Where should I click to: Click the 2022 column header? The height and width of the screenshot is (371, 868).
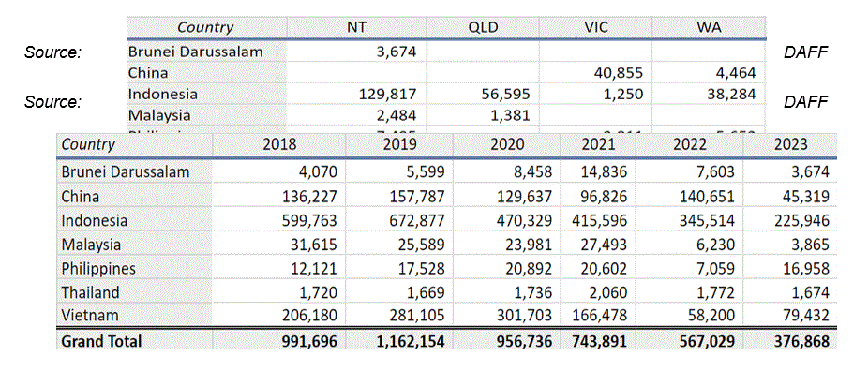[689, 145]
